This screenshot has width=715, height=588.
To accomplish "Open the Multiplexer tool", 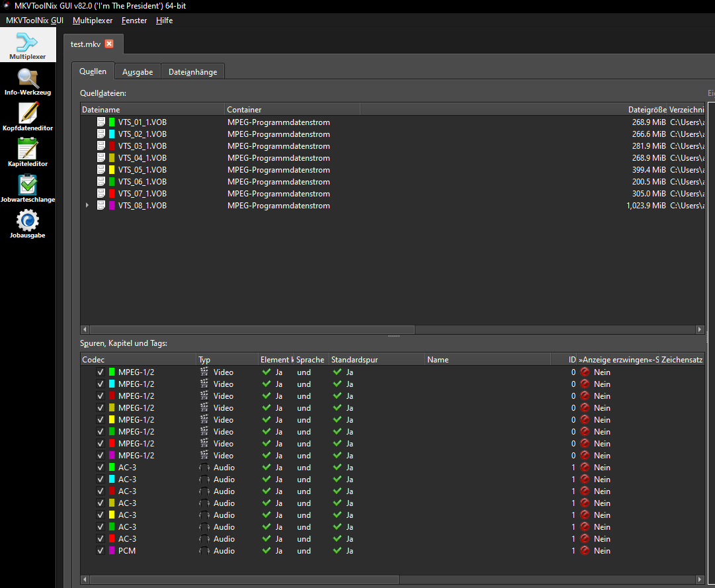I will (28, 45).
